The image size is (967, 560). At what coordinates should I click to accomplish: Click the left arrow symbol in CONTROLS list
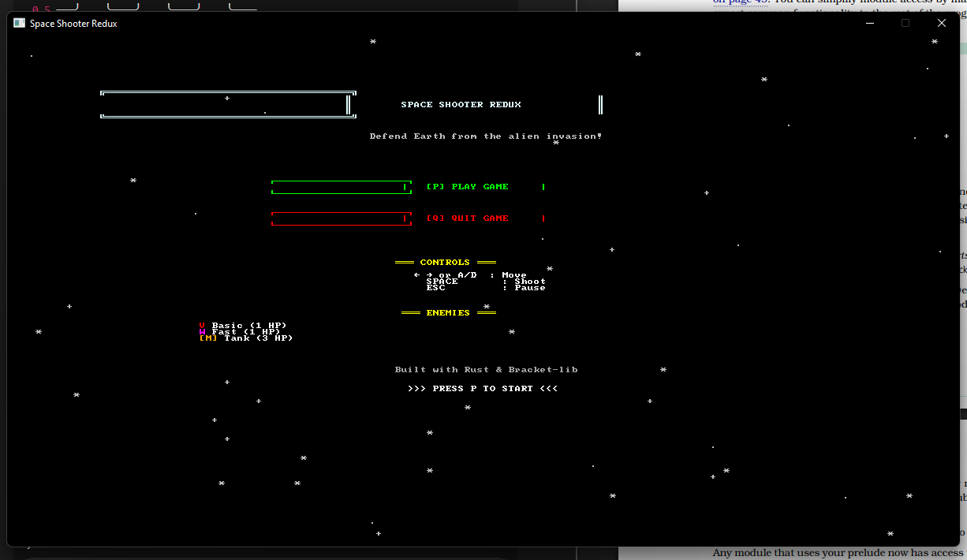pos(416,274)
